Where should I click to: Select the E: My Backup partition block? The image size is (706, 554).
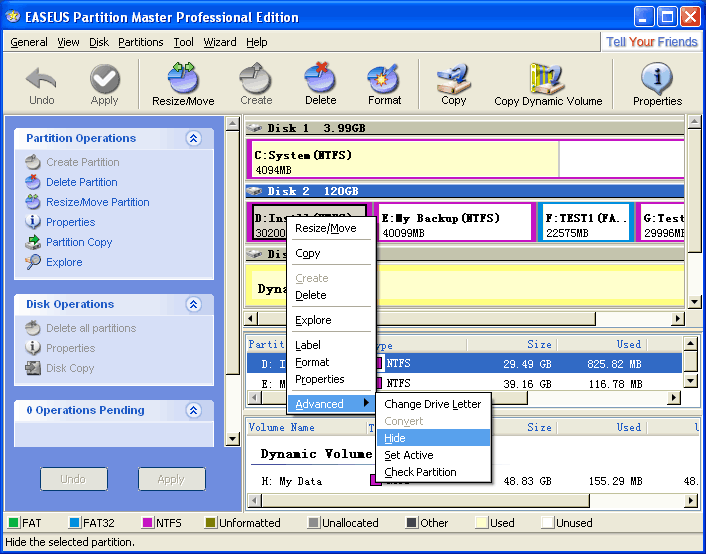click(456, 222)
